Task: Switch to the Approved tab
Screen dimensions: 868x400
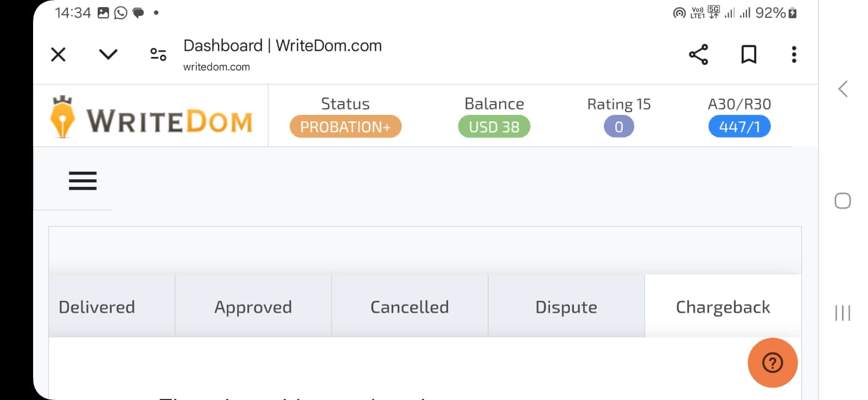Action: 253,306
